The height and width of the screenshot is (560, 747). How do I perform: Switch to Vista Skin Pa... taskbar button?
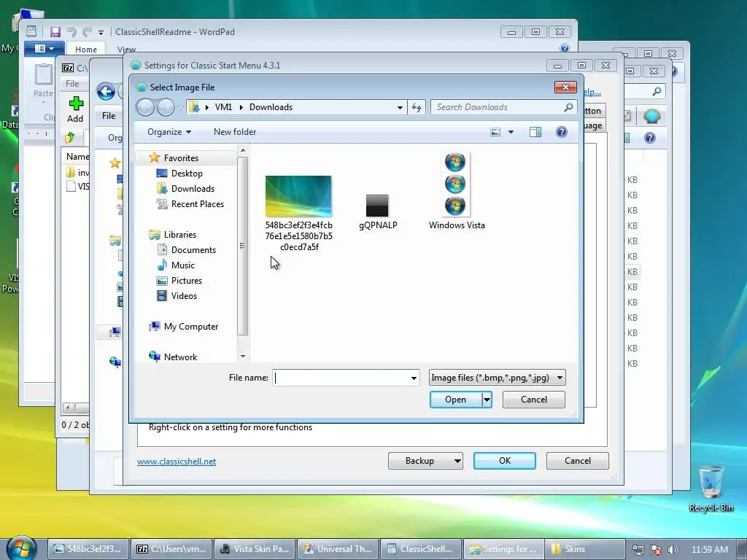[255, 549]
